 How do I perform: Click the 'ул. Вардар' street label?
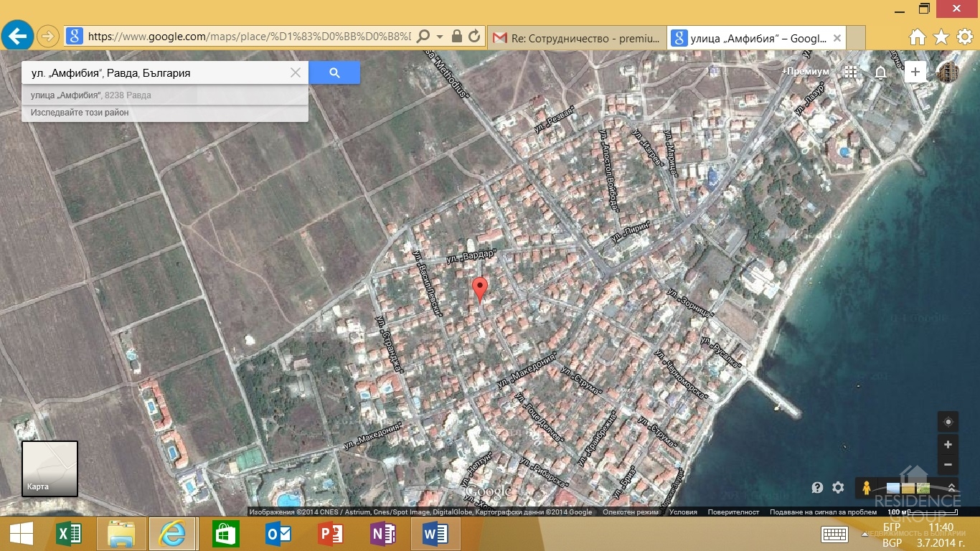tap(471, 255)
